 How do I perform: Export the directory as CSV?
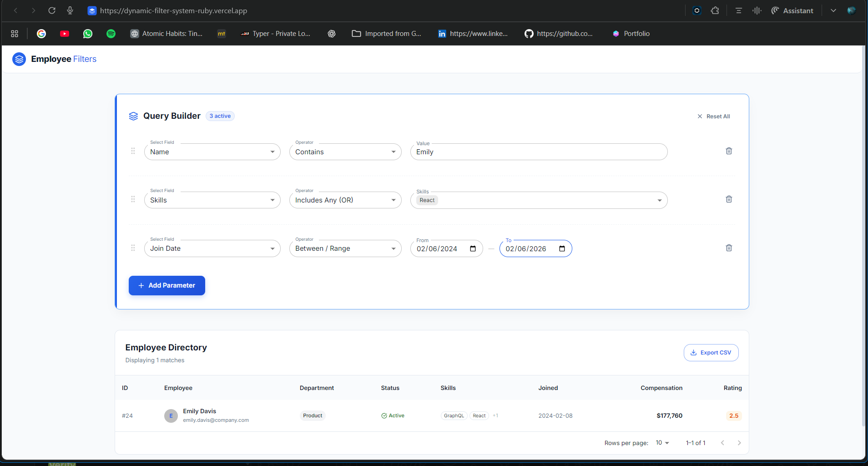pos(711,353)
